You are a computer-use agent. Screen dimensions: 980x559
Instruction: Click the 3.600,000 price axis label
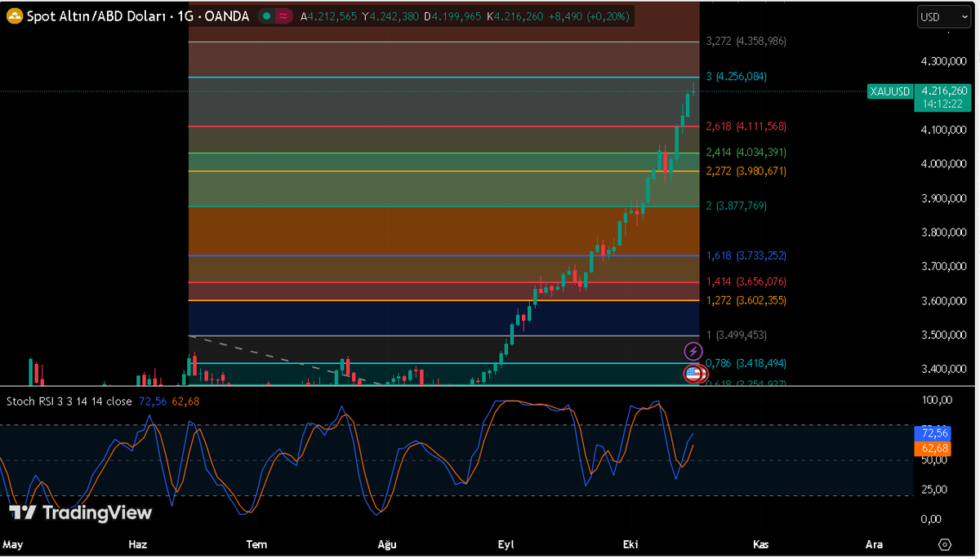tap(945, 300)
